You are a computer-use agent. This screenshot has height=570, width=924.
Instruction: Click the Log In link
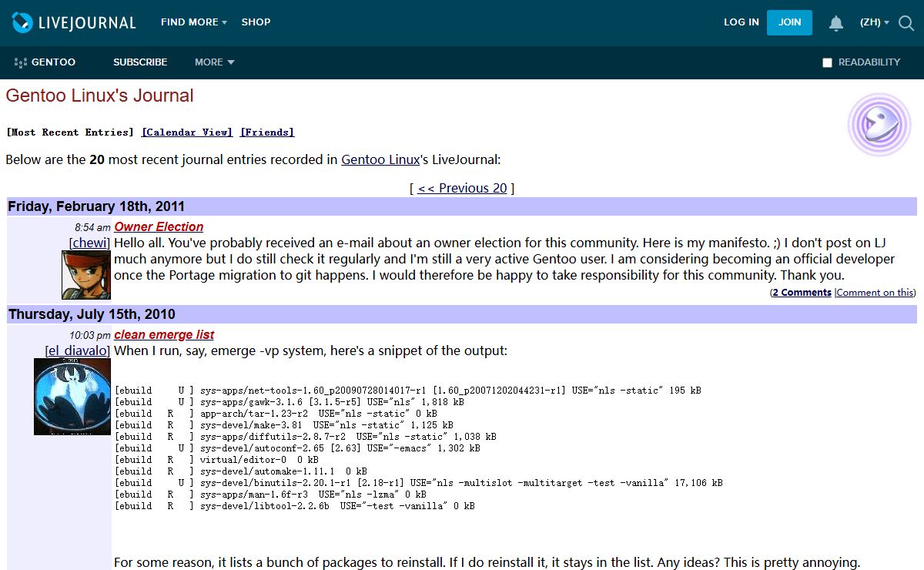(x=742, y=22)
